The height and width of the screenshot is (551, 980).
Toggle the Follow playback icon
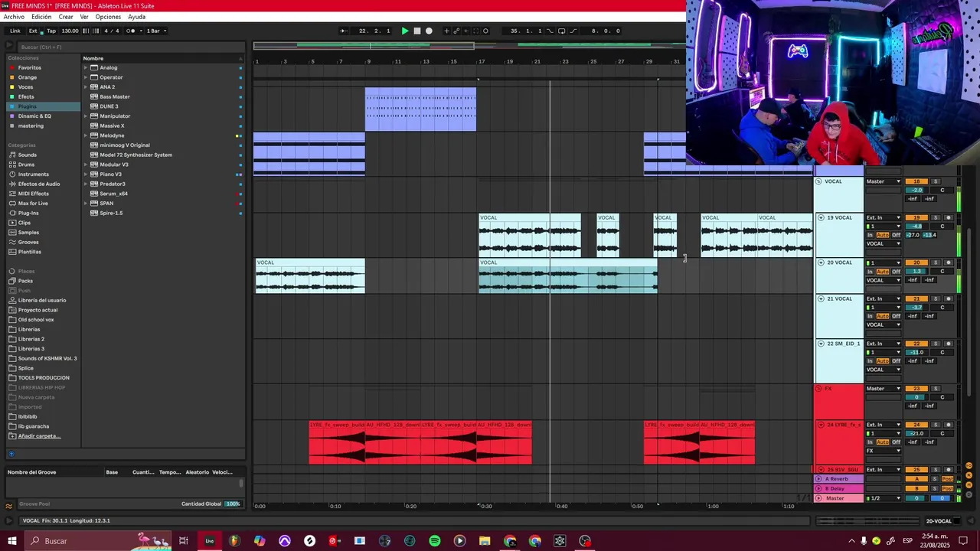tap(342, 31)
